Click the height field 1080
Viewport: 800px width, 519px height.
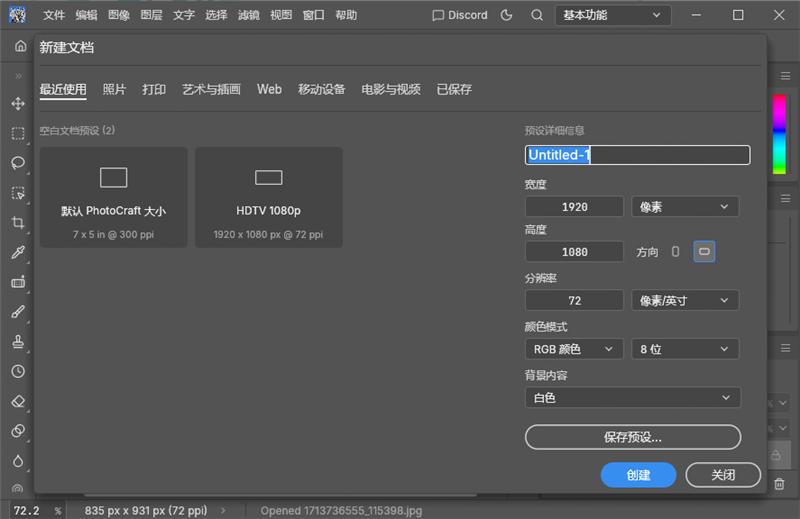[574, 252]
